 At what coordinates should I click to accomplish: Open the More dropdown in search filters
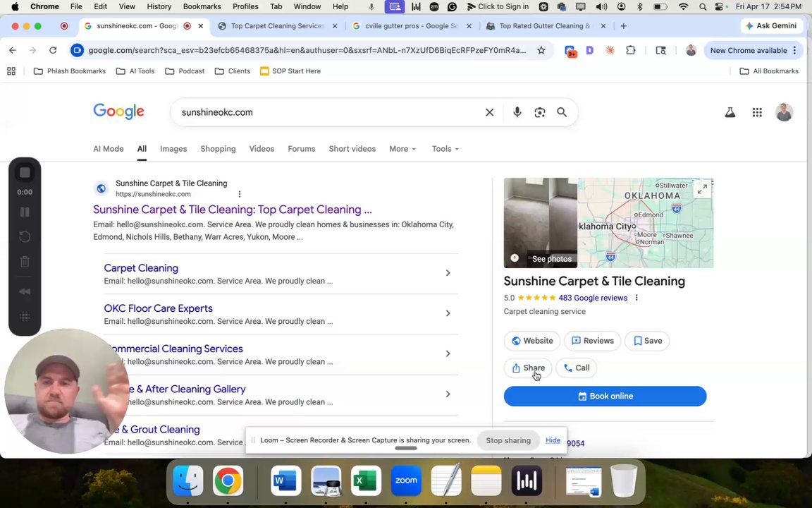click(402, 149)
